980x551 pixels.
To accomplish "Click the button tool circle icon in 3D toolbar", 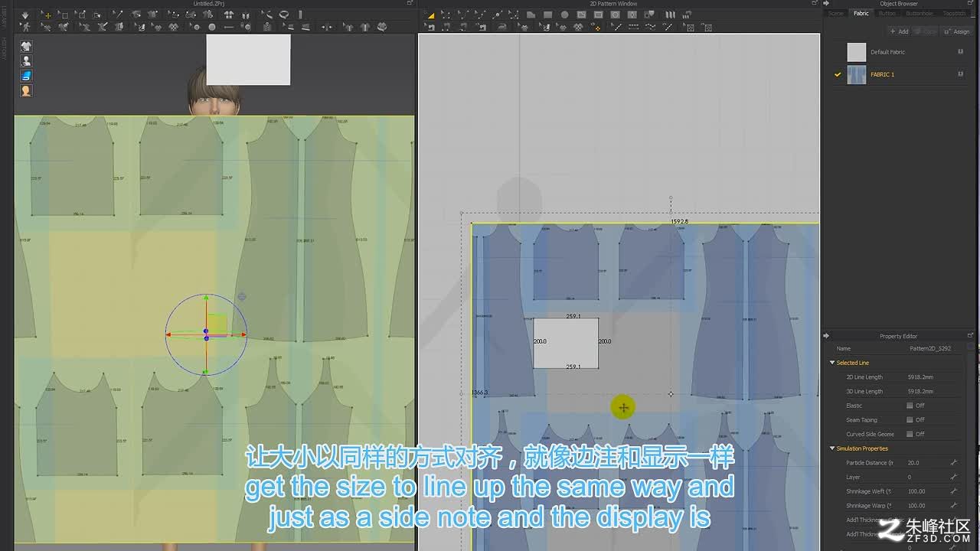I will click(x=212, y=28).
